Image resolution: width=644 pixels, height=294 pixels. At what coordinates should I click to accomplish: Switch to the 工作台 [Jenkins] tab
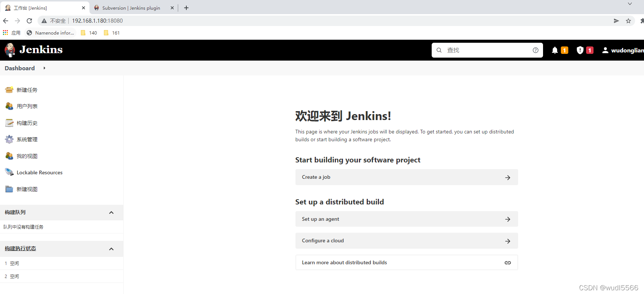click(45, 8)
